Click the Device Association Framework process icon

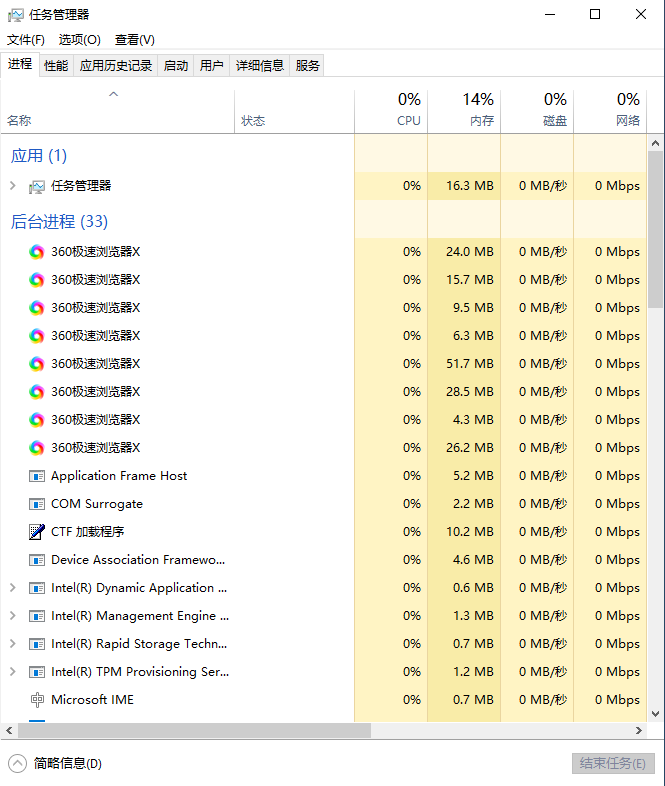[x=37, y=560]
